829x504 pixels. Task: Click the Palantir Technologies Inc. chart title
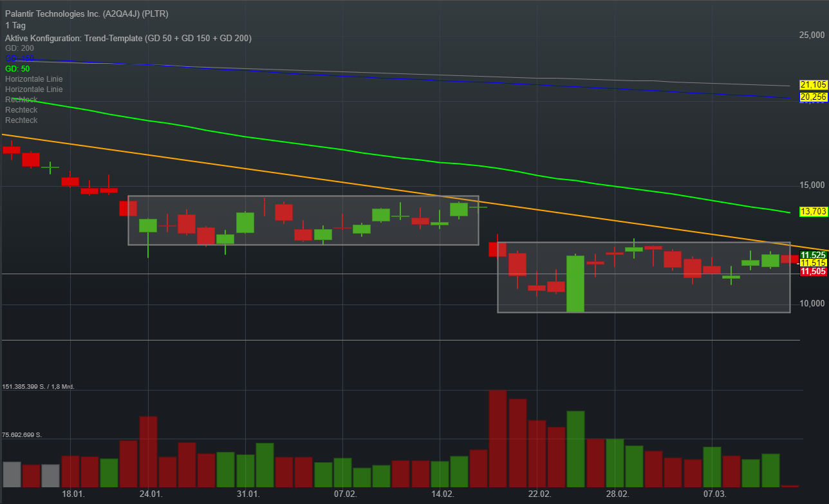[x=87, y=14]
